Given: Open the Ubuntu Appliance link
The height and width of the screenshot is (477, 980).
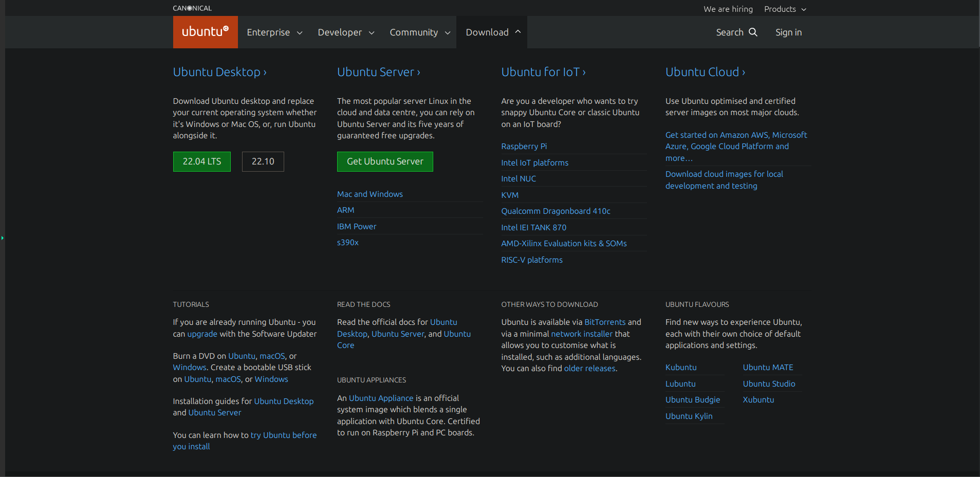Looking at the screenshot, I should tap(381, 398).
